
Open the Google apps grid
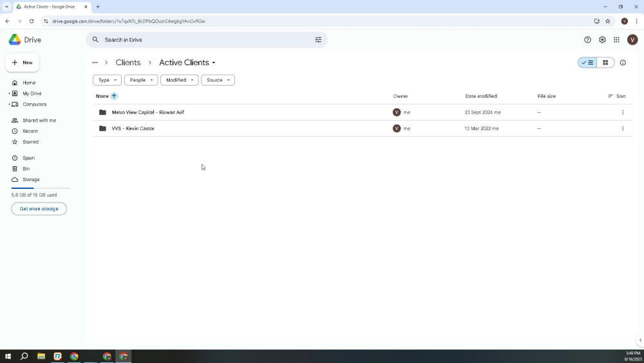click(616, 40)
